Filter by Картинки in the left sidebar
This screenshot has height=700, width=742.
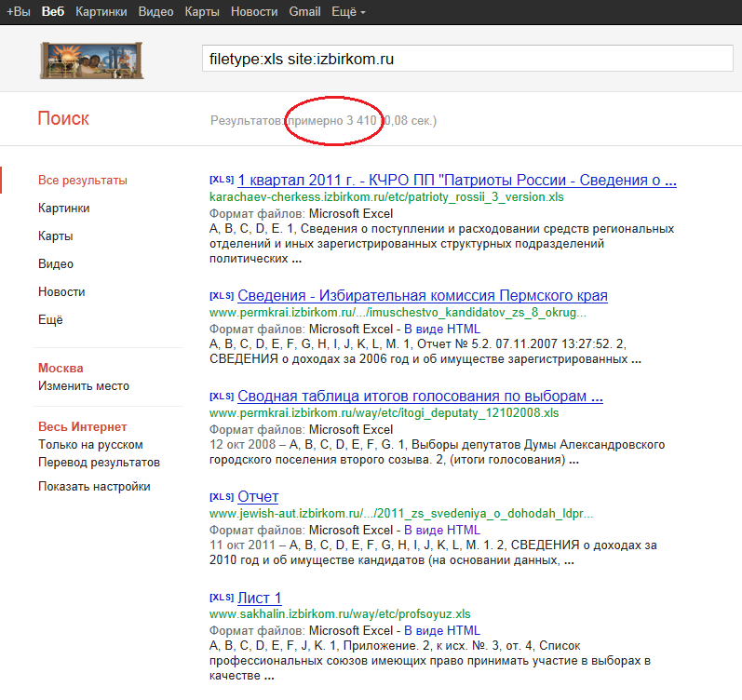(64, 209)
